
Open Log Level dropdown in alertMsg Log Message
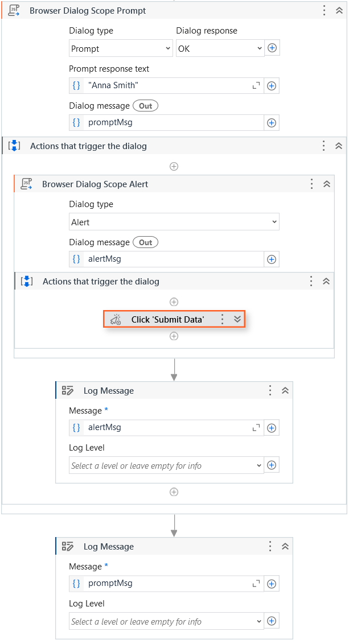[166, 465]
